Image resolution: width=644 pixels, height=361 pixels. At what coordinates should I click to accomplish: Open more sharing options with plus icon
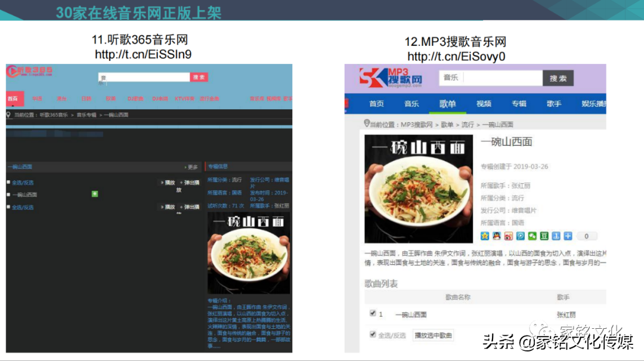point(567,236)
